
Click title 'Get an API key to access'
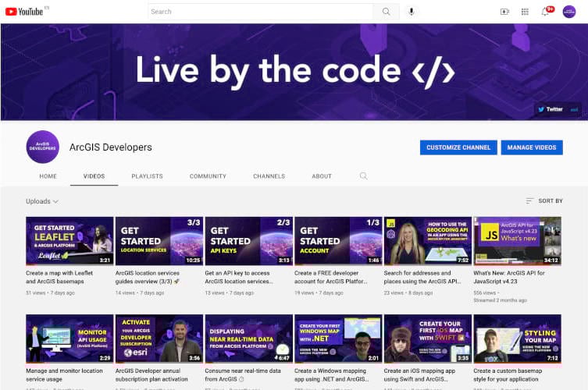239,277
